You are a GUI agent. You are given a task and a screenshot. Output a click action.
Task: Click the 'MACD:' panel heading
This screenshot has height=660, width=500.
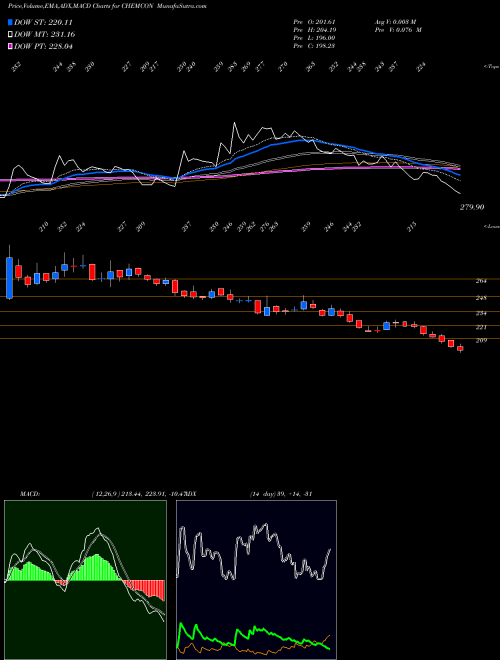30,493
